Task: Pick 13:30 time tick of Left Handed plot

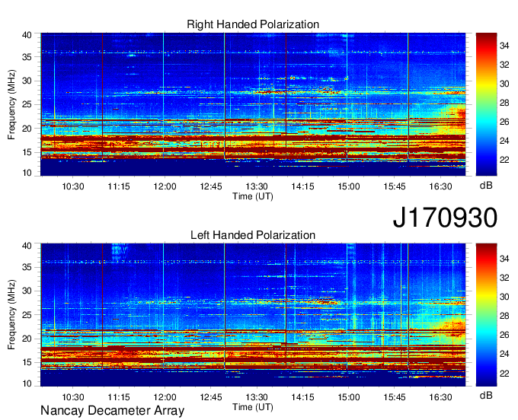Action: pos(257,397)
